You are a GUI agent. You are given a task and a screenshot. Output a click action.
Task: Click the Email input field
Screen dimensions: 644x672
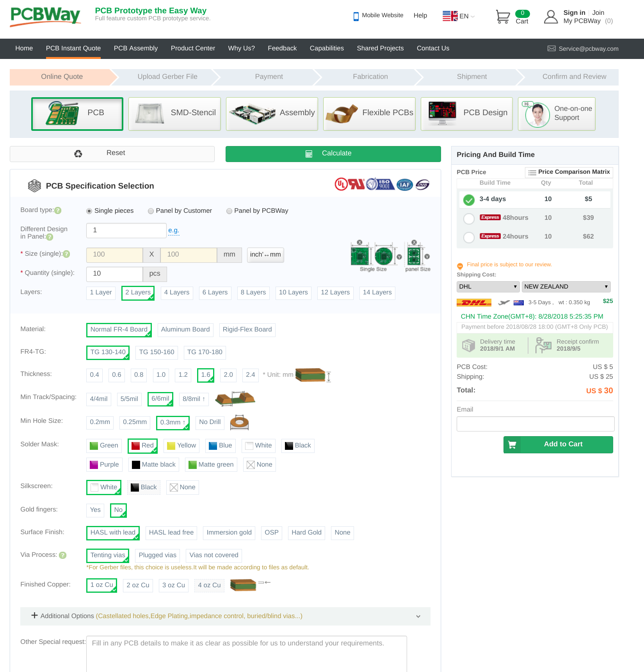535,424
